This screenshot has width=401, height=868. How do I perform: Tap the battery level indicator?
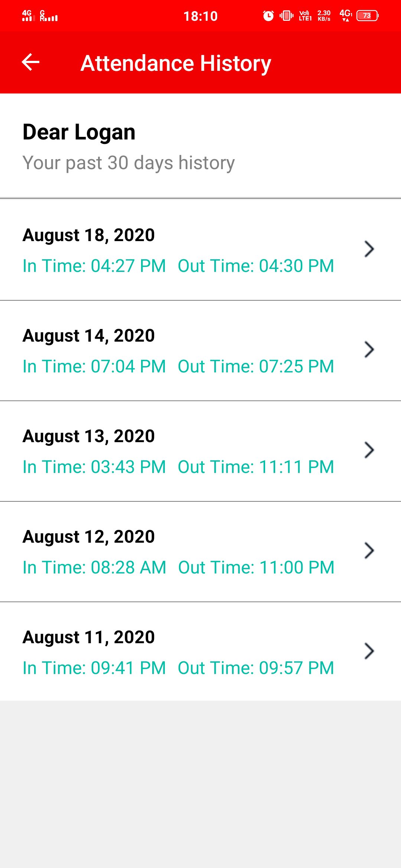pyautogui.click(x=367, y=16)
